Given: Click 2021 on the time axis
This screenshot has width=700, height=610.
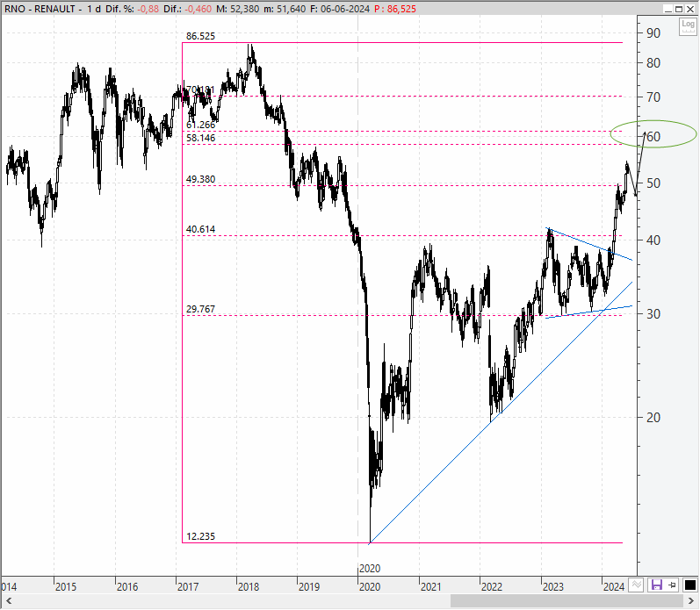Looking at the screenshot, I should point(430,587).
